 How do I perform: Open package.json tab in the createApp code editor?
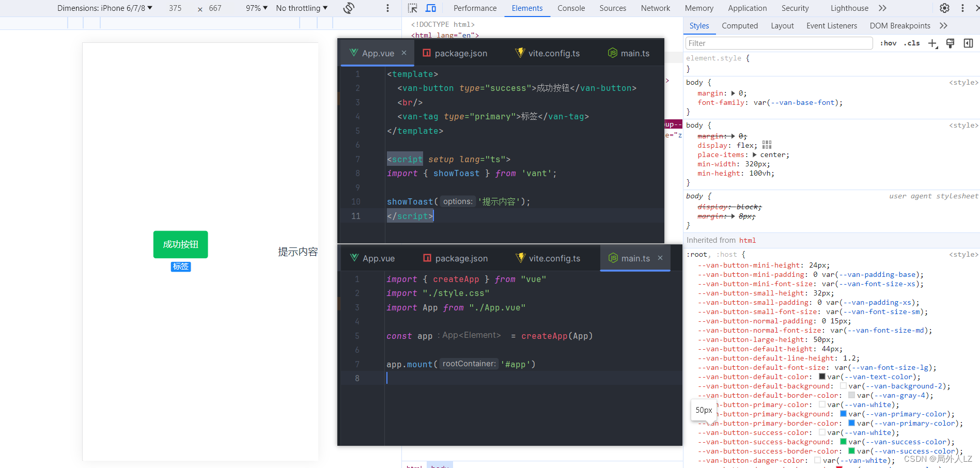455,258
